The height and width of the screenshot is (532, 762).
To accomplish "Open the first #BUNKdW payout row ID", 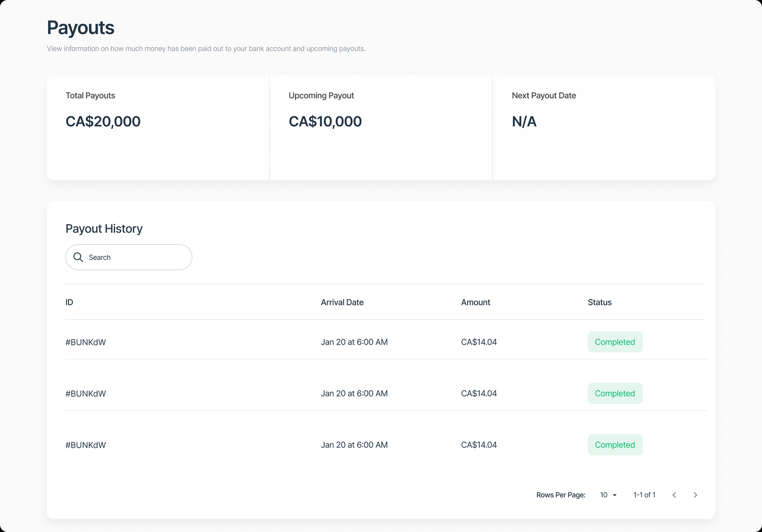I will coord(86,342).
